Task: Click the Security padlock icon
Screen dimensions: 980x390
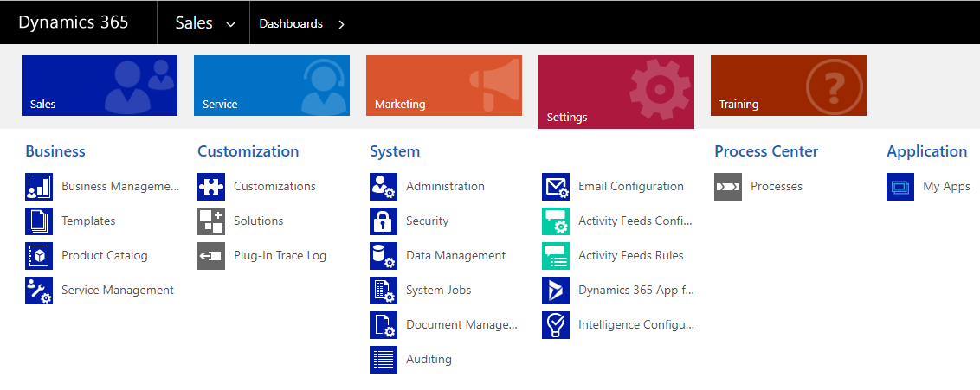Action: click(384, 221)
